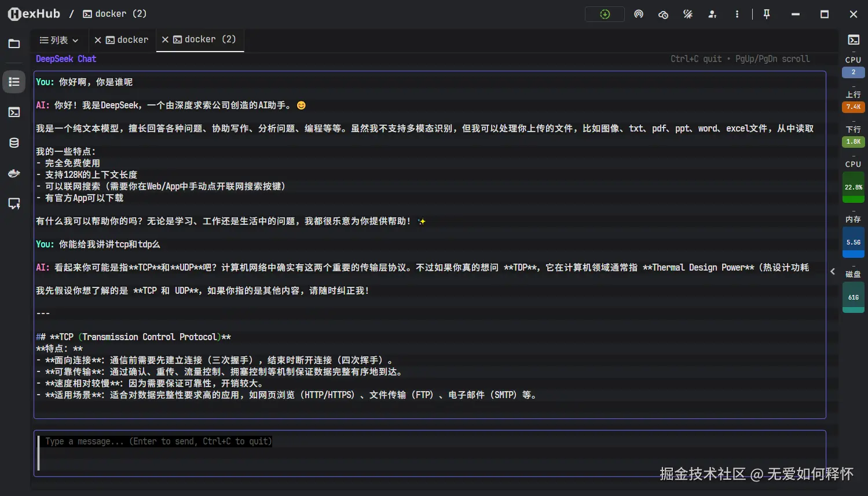Viewport: 868px width, 496px height.
Task: Open the three-dot more options menu
Action: [x=737, y=14]
